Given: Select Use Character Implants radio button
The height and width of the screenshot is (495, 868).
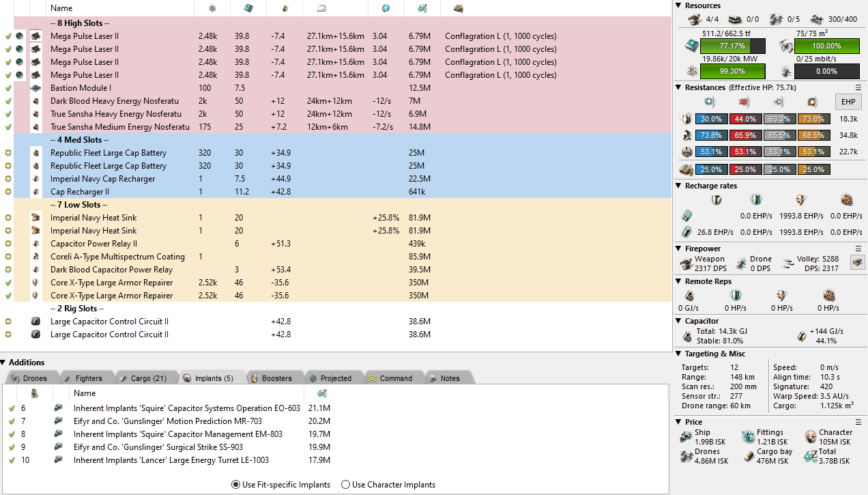Looking at the screenshot, I should click(x=345, y=485).
